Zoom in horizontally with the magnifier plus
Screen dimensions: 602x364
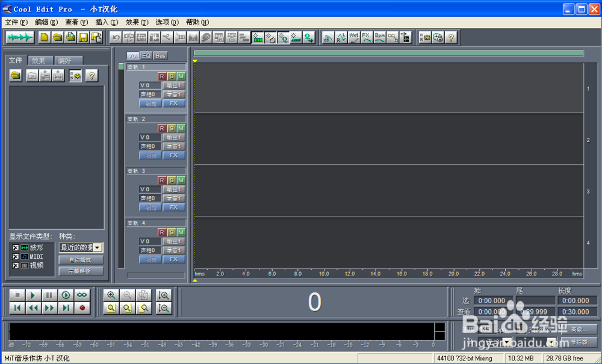[x=111, y=295]
